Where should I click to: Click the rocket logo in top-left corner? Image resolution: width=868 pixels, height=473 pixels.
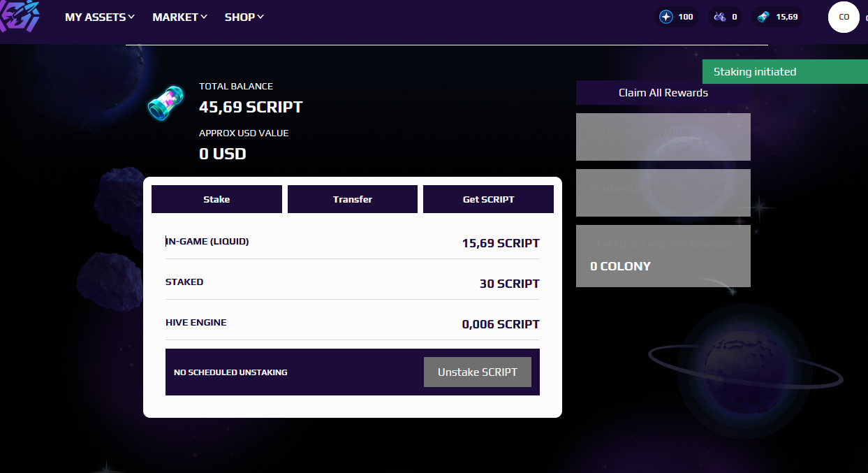pos(21,15)
